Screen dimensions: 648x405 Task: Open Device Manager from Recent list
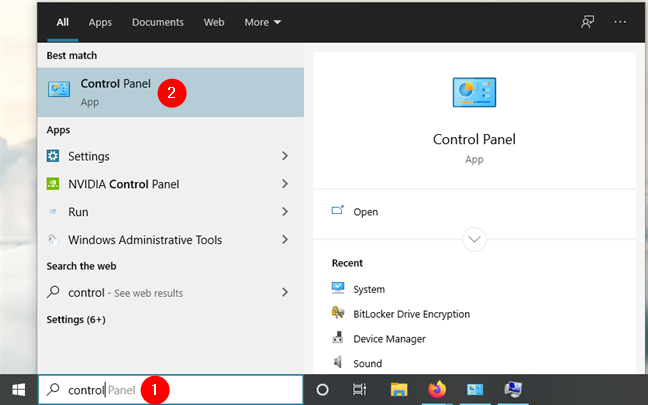point(389,339)
